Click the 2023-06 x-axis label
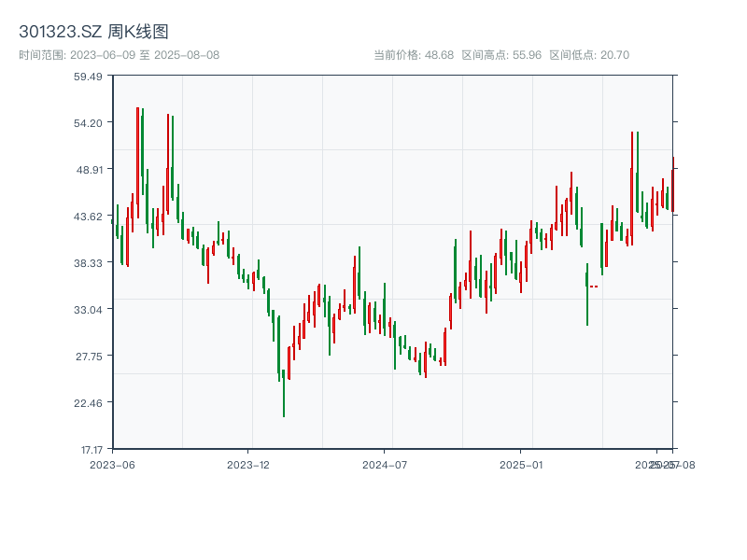Viewport: 747px width, 560px height. point(112,465)
